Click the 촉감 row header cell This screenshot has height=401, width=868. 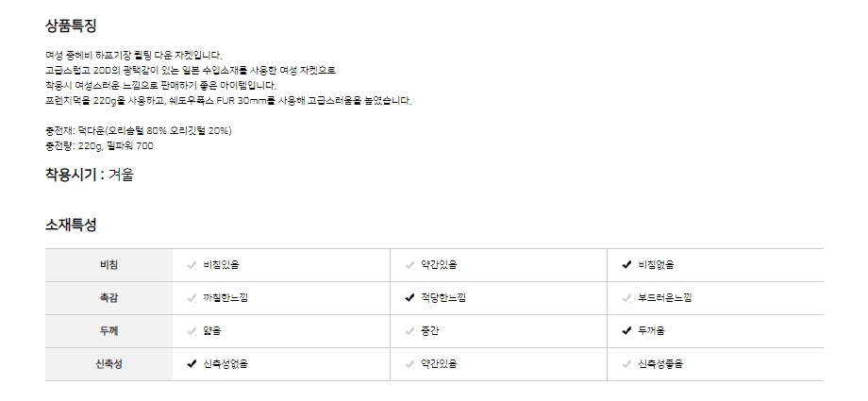pos(108,298)
